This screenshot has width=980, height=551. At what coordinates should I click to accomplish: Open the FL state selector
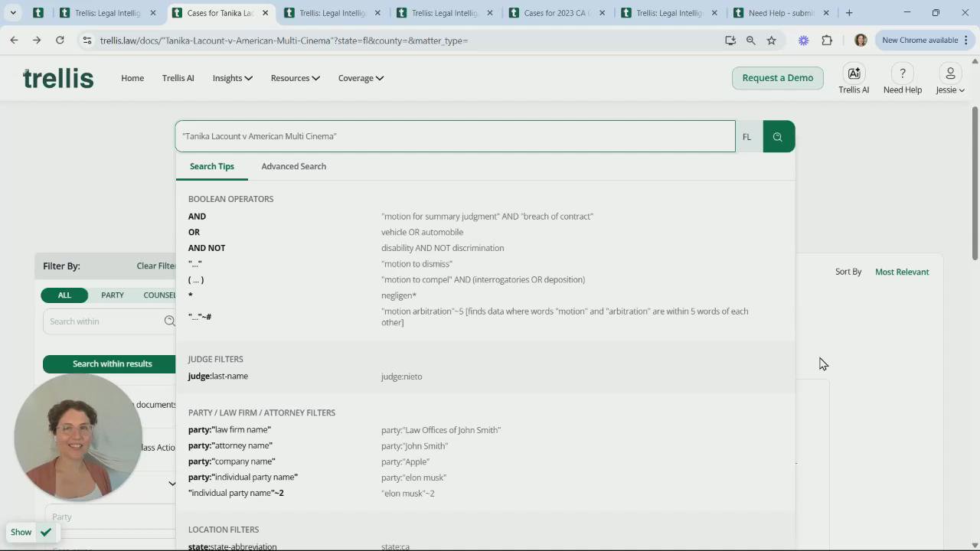pyautogui.click(x=747, y=137)
